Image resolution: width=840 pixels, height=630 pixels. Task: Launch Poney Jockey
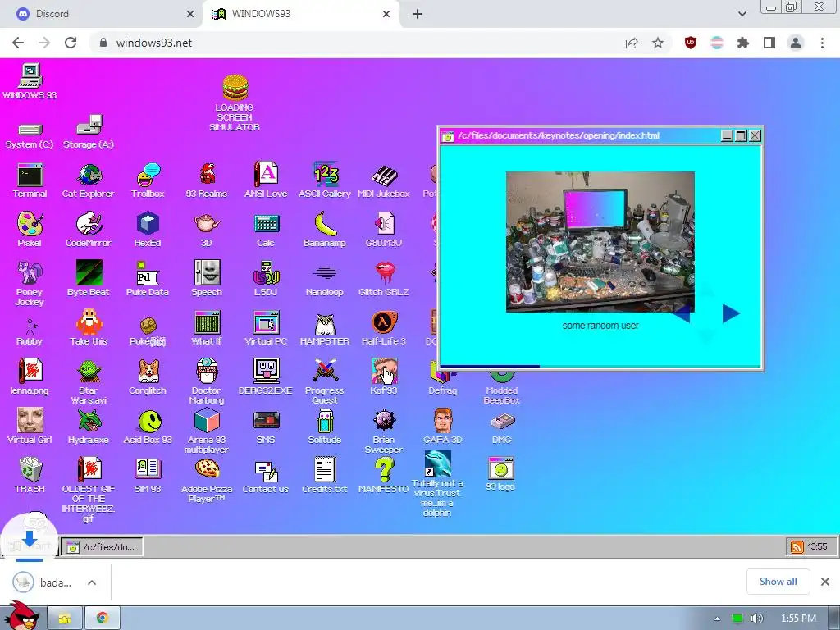[30, 272]
